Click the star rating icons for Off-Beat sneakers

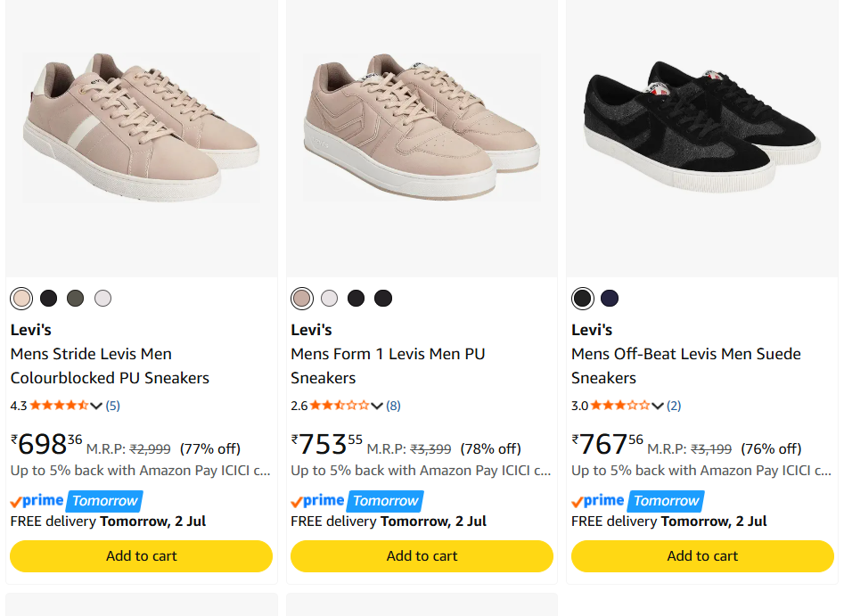click(x=620, y=406)
